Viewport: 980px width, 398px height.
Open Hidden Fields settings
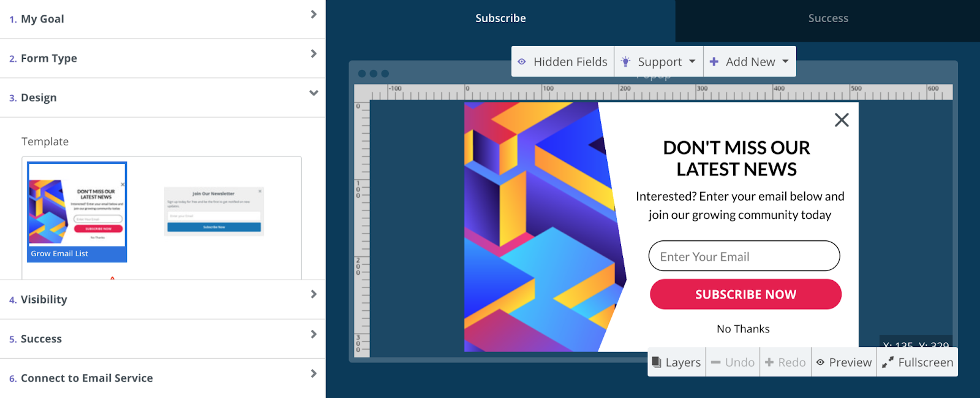coord(563,61)
